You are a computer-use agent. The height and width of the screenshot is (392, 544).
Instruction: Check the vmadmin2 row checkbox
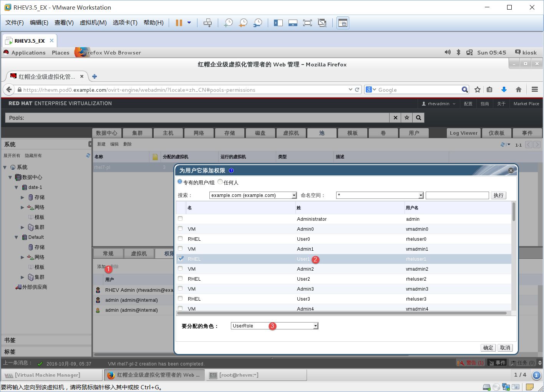click(x=180, y=268)
